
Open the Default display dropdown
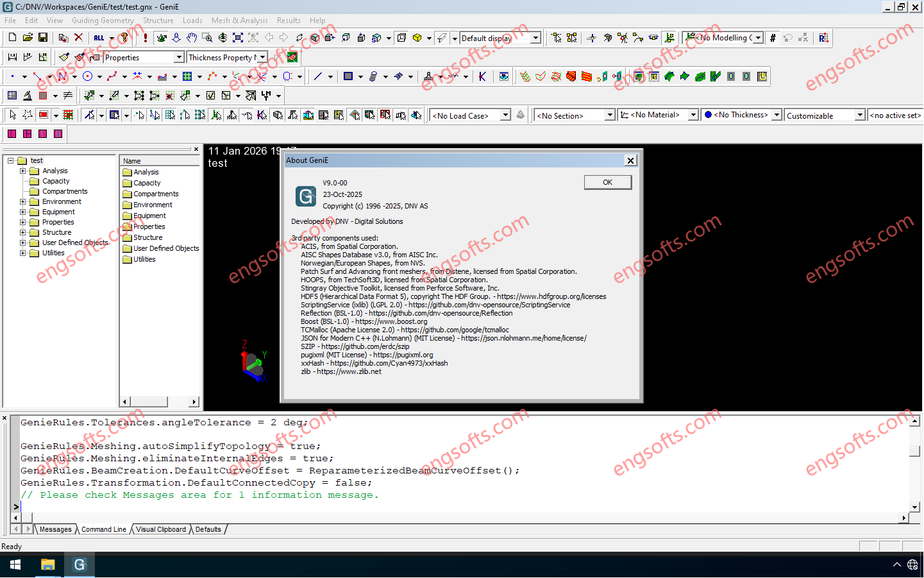[536, 38]
